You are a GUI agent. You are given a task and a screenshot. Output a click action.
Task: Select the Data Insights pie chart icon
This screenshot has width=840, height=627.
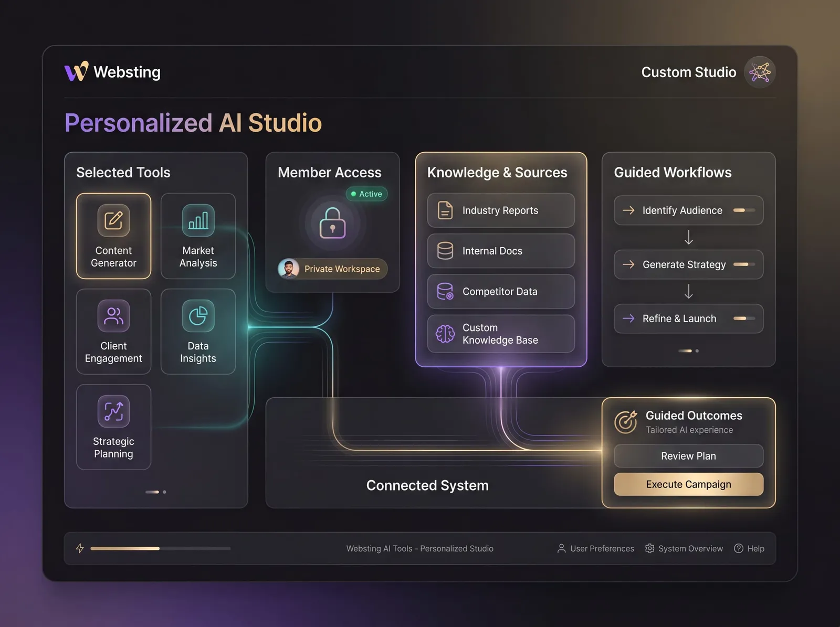[198, 316]
